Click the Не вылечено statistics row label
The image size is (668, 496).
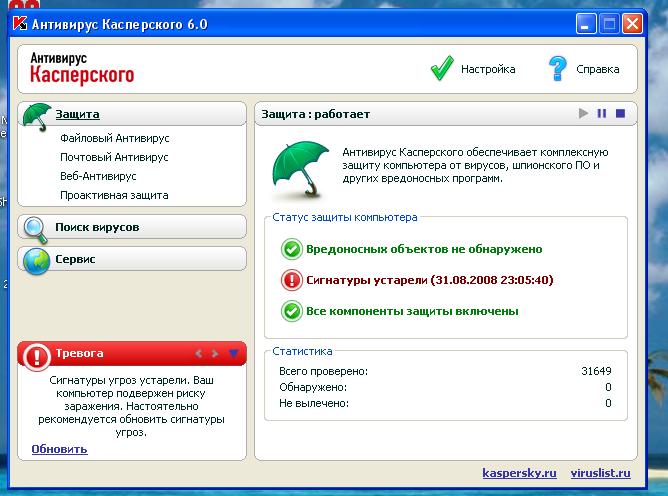pos(314,403)
